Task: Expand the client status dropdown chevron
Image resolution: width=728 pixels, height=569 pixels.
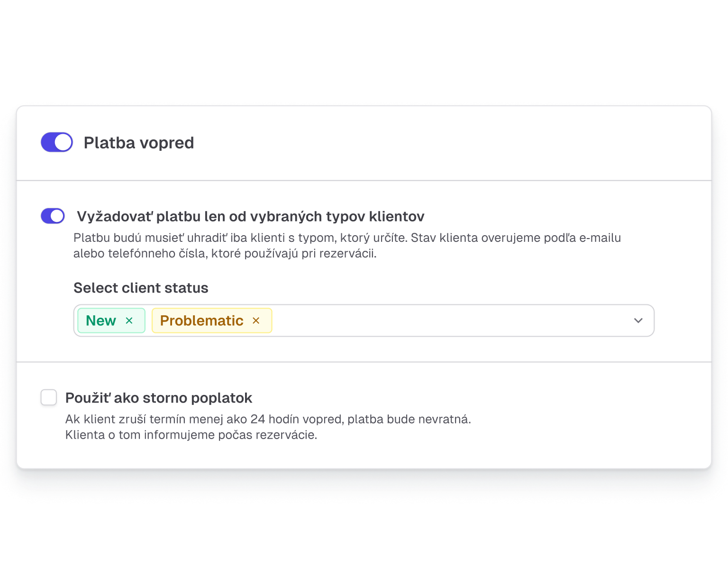Action: 638,321
